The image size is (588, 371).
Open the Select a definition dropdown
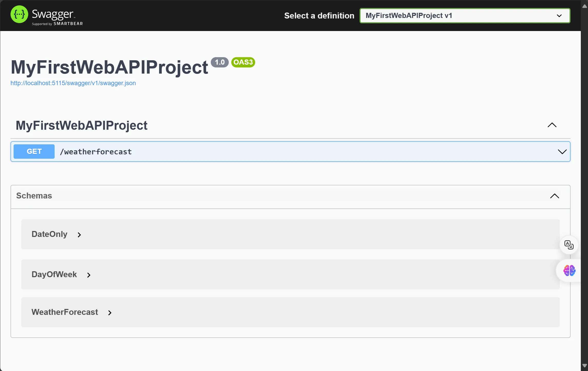pos(465,16)
